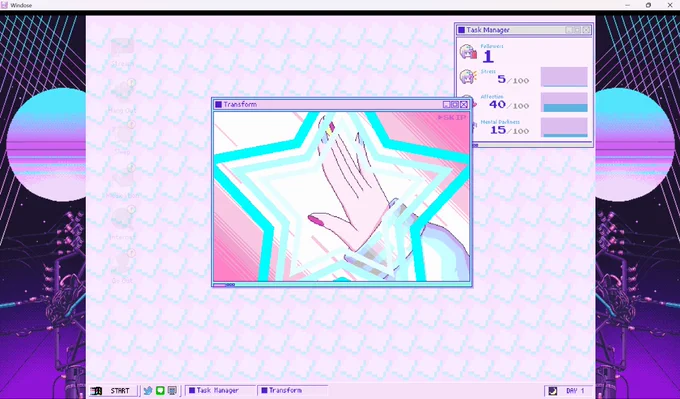
Task: Click the Mental Darkness level bar
Action: point(564,128)
